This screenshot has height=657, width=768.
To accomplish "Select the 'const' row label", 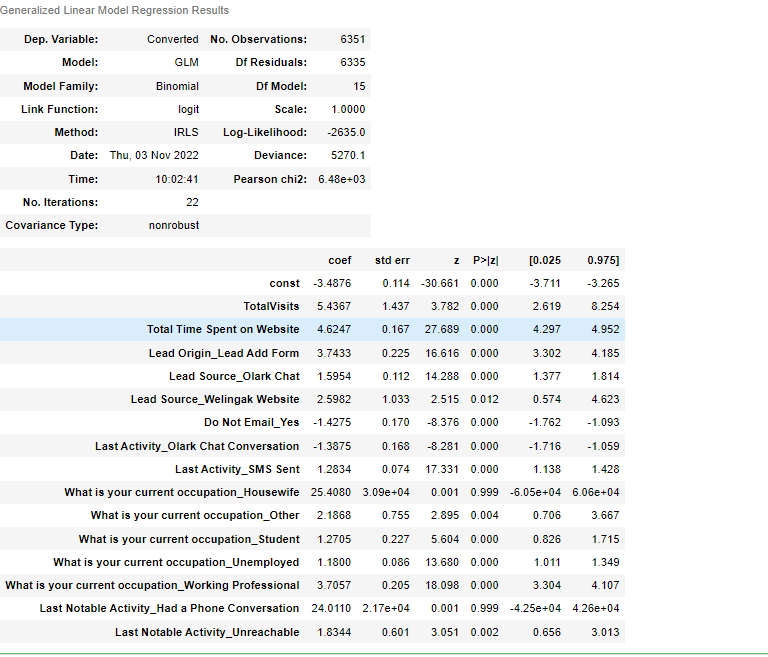I will click(x=285, y=283).
